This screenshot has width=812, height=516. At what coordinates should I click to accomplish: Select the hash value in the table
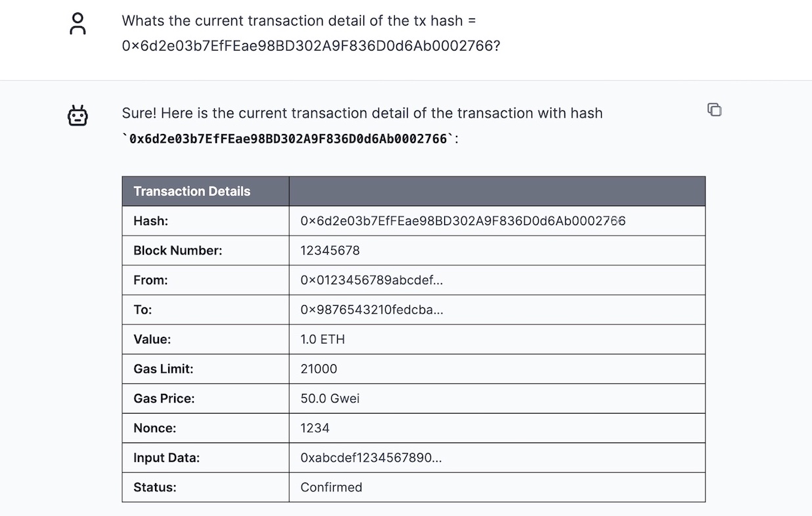[x=462, y=221]
